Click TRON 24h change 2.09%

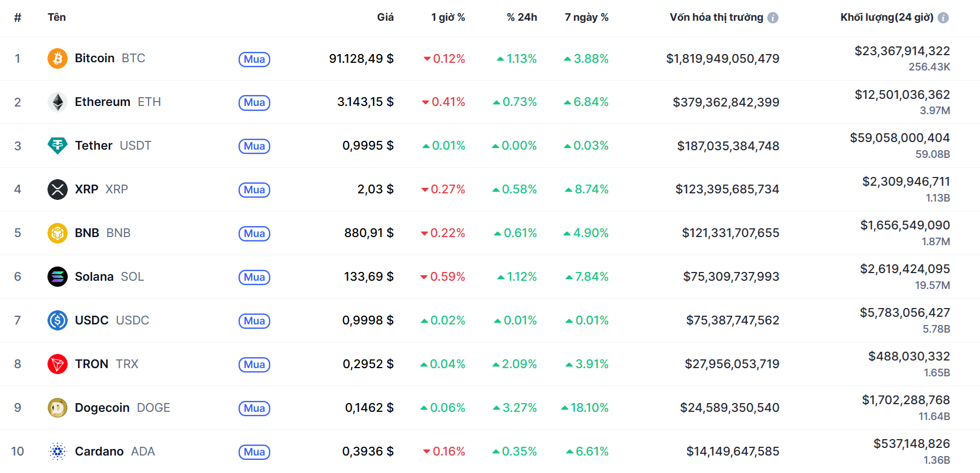point(515,364)
